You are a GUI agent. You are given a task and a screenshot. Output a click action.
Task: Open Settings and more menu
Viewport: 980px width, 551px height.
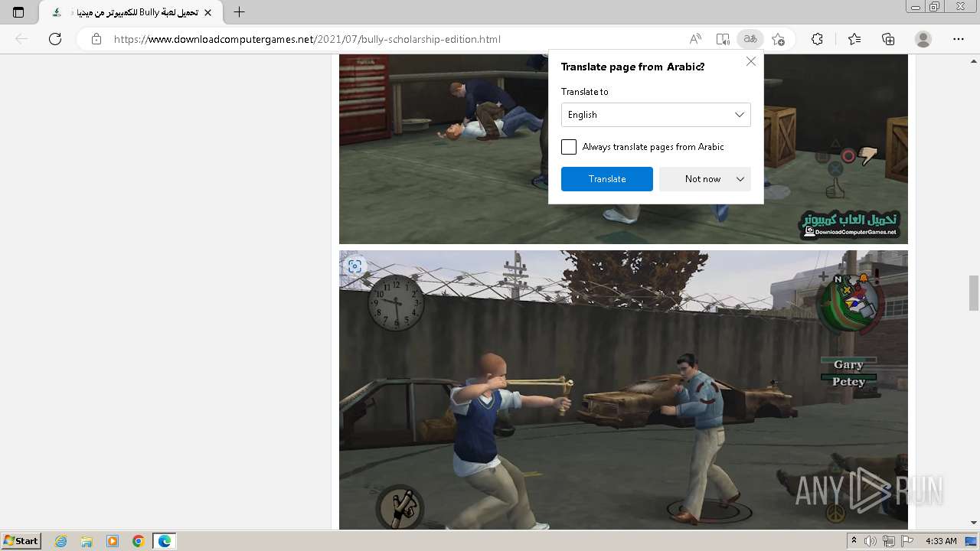pos(959,39)
